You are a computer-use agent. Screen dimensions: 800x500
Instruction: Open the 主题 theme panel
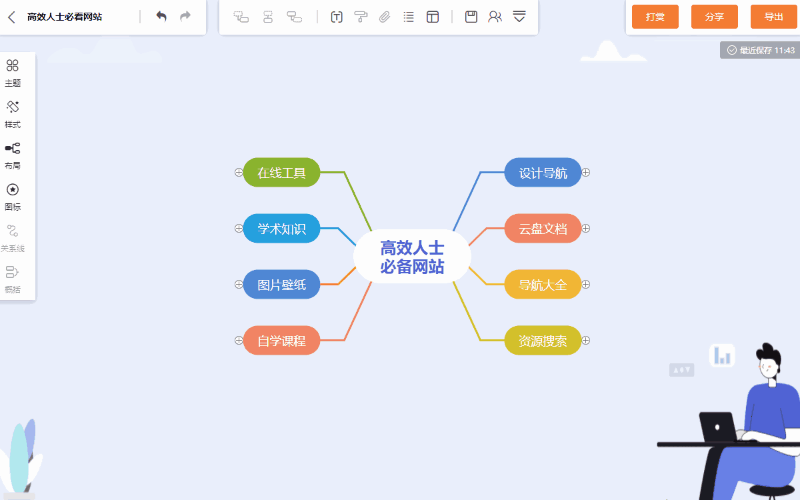(13, 72)
